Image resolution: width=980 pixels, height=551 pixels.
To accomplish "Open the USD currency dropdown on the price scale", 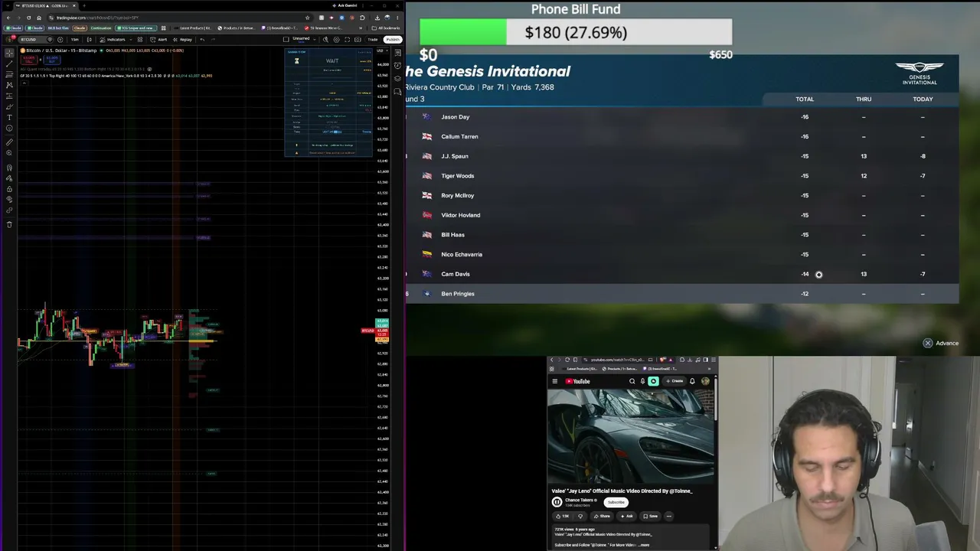I will pyautogui.click(x=381, y=51).
